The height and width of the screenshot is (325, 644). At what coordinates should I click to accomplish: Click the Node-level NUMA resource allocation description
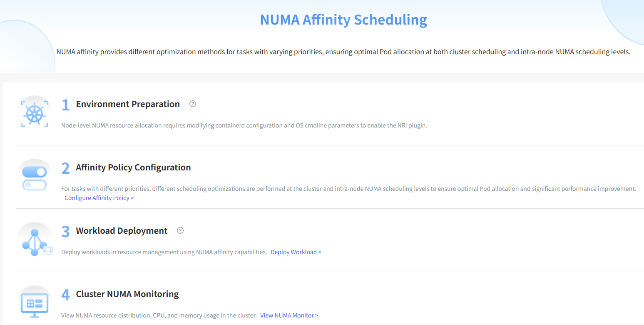click(244, 125)
